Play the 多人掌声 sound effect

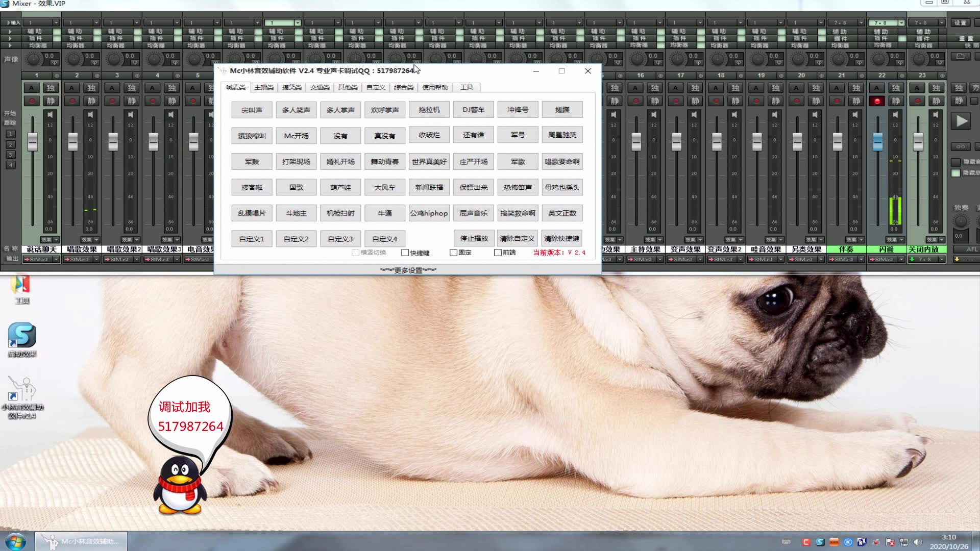click(x=340, y=110)
